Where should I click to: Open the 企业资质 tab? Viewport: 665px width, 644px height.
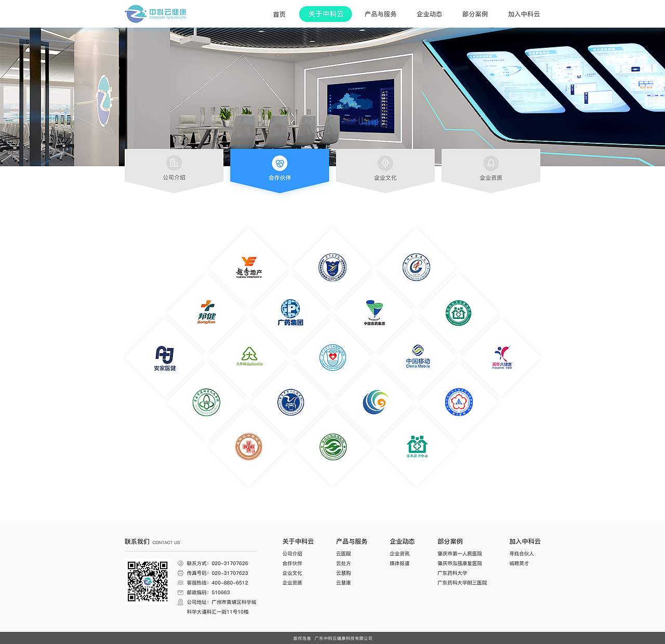click(491, 170)
